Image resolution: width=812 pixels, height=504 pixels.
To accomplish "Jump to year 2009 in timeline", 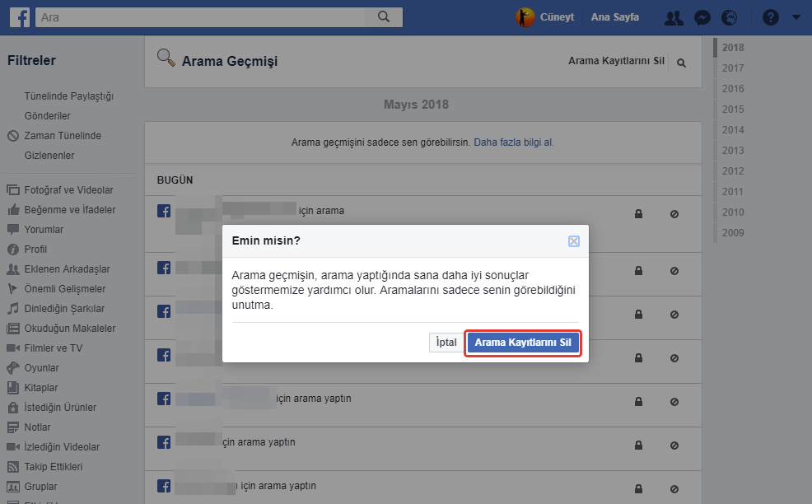I will coord(732,233).
